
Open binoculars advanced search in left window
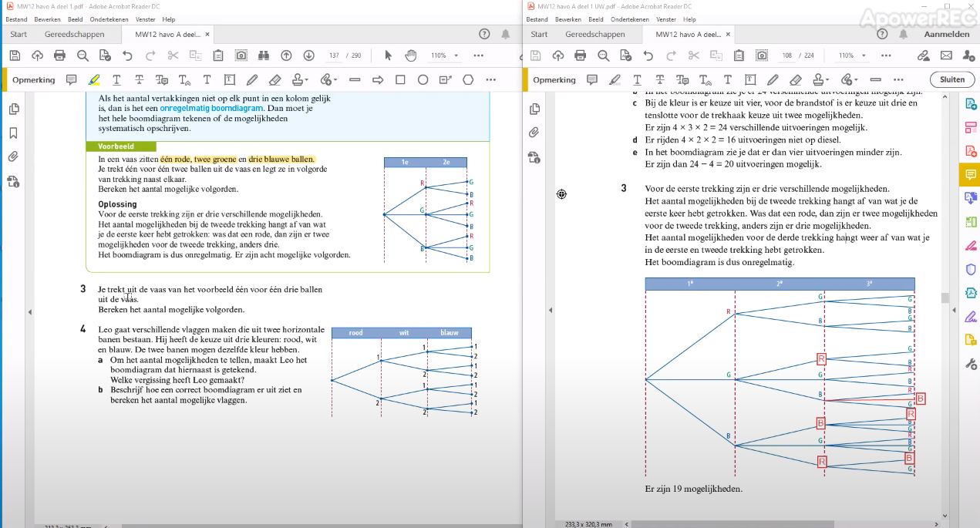(264, 55)
